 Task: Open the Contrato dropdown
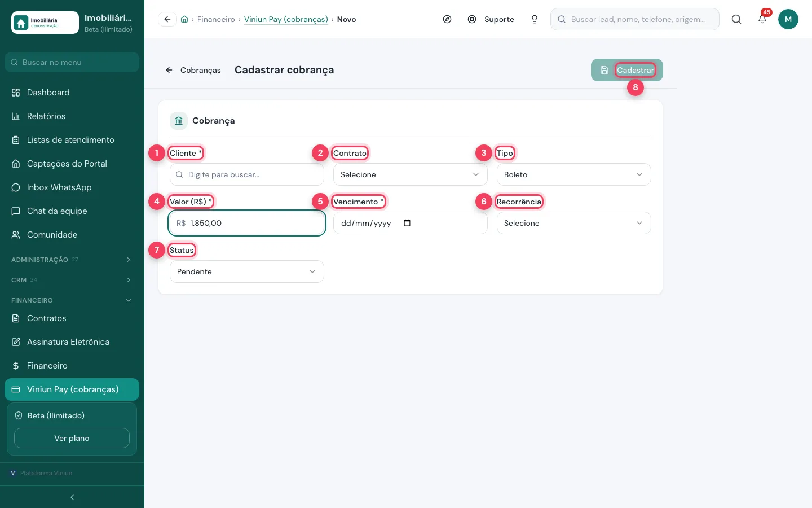pyautogui.click(x=410, y=174)
